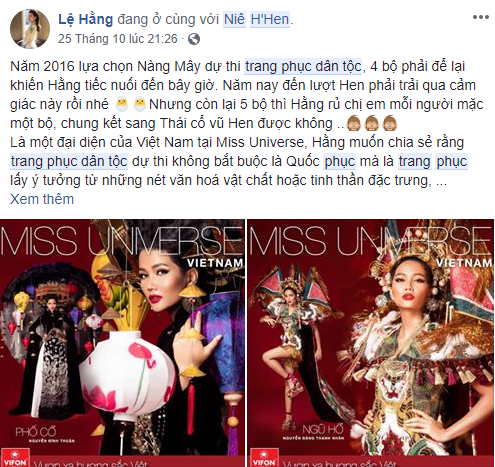Click the Ngũ Hổ caption on right image
This screenshot has height=467, width=495.
323,429
